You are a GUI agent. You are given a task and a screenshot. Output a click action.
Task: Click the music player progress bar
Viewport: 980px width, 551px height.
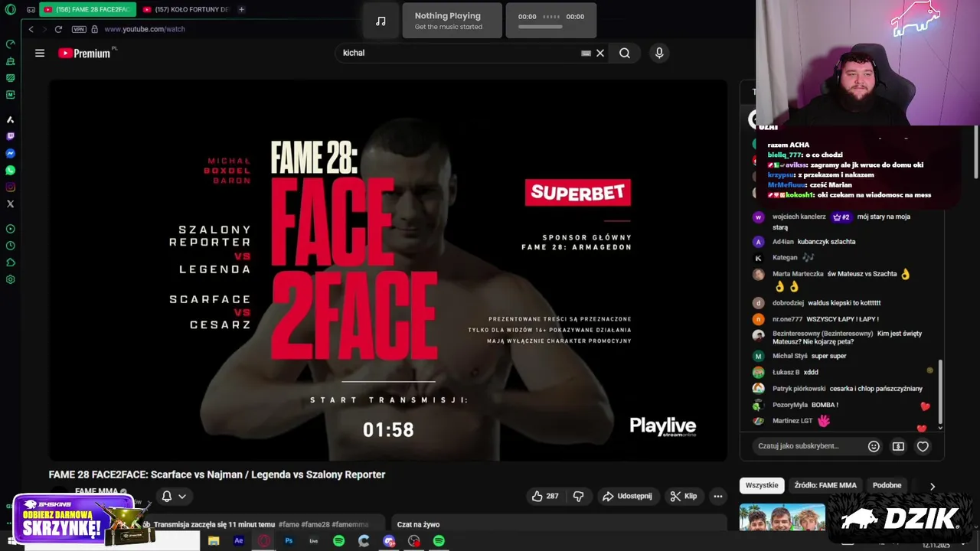(x=541, y=28)
